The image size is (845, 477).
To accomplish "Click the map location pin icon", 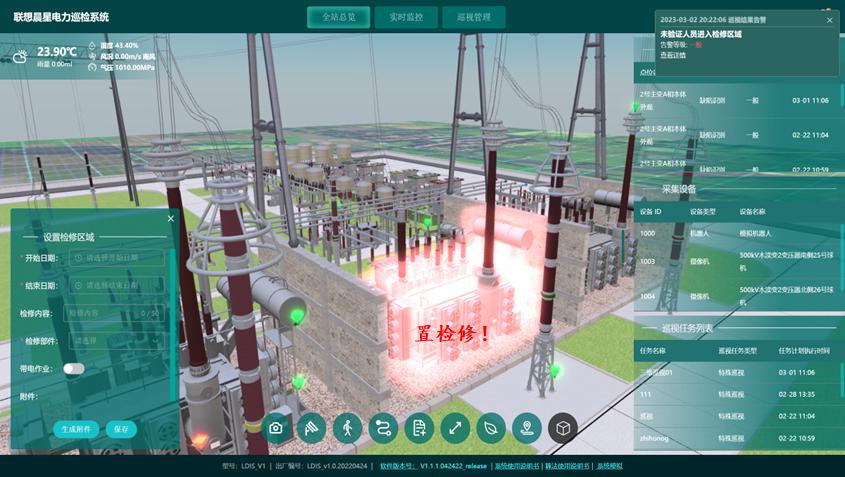I will (x=527, y=428).
